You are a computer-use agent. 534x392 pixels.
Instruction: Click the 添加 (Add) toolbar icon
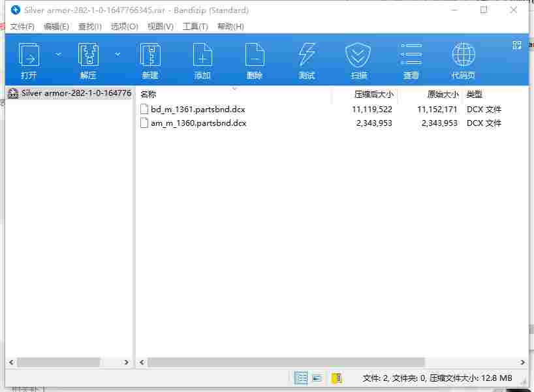point(202,54)
